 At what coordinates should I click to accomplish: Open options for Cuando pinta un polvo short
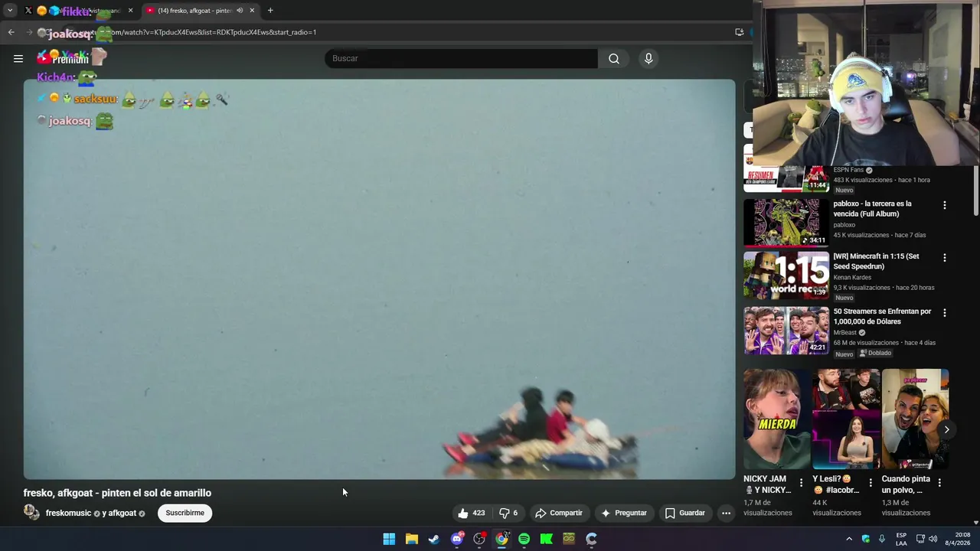(939, 482)
